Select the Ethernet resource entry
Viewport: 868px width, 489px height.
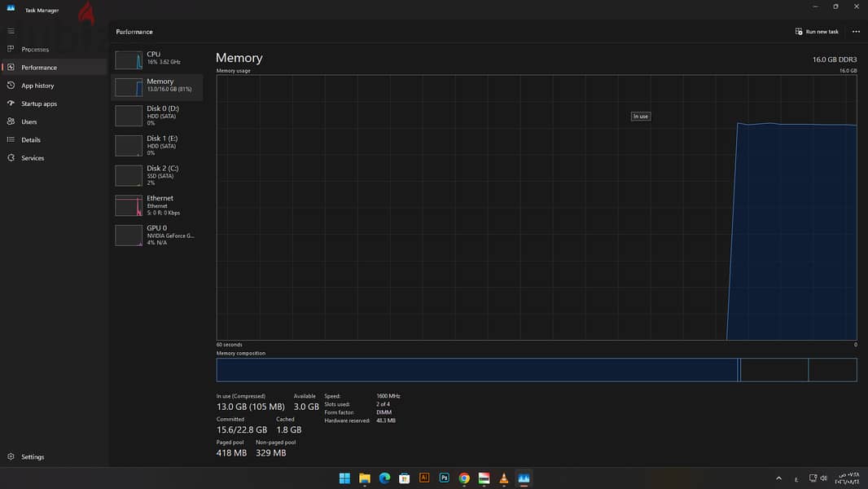pyautogui.click(x=157, y=205)
